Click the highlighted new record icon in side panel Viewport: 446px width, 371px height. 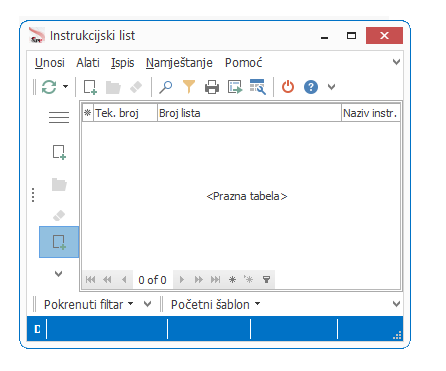pyautogui.click(x=59, y=242)
